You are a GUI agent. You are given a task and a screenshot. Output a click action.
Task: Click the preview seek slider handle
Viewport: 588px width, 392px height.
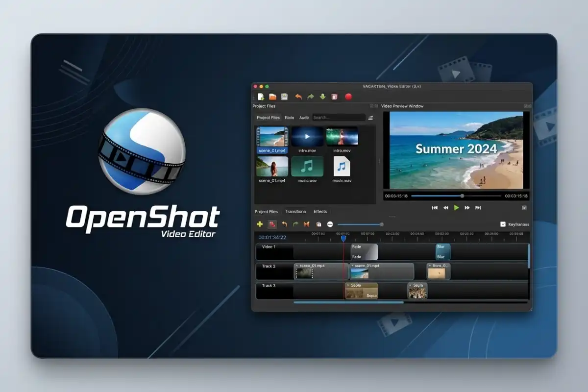coord(462,196)
